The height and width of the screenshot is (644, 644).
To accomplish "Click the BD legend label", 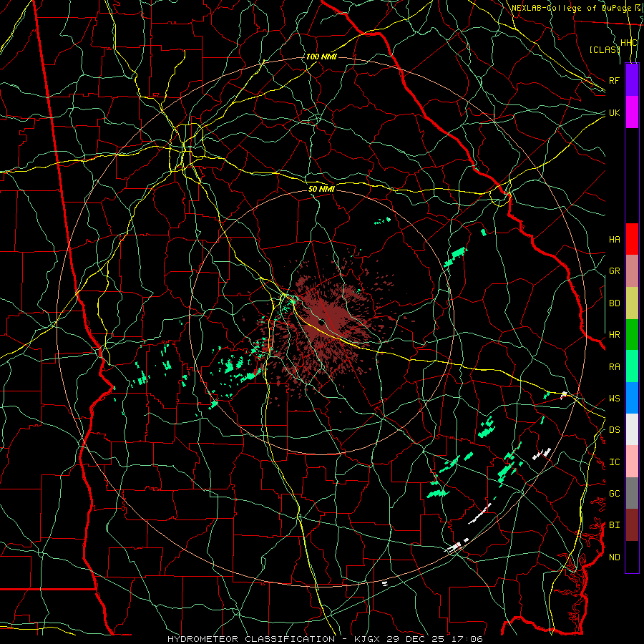I will coord(614,303).
